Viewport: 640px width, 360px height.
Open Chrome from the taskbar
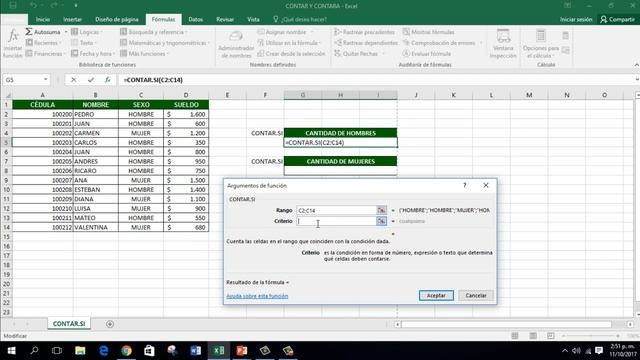126,351
